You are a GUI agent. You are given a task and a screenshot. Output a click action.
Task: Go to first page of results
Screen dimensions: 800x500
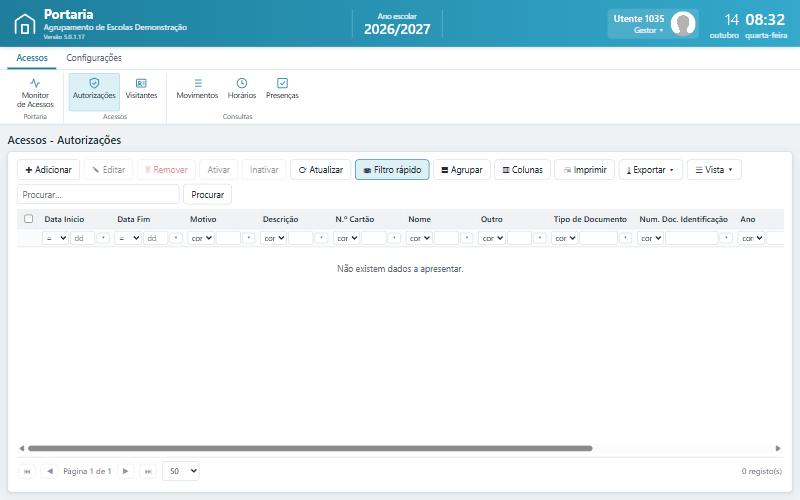click(x=27, y=471)
